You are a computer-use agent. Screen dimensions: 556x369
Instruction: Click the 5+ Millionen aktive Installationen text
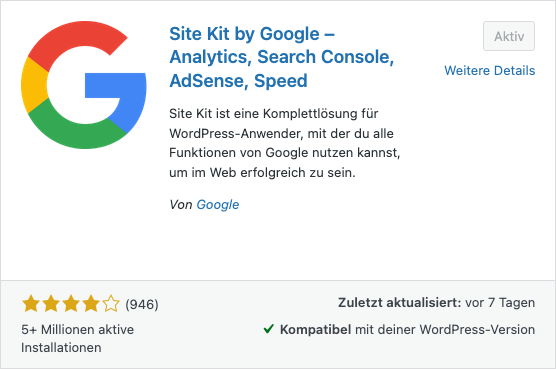pyautogui.click(x=78, y=339)
